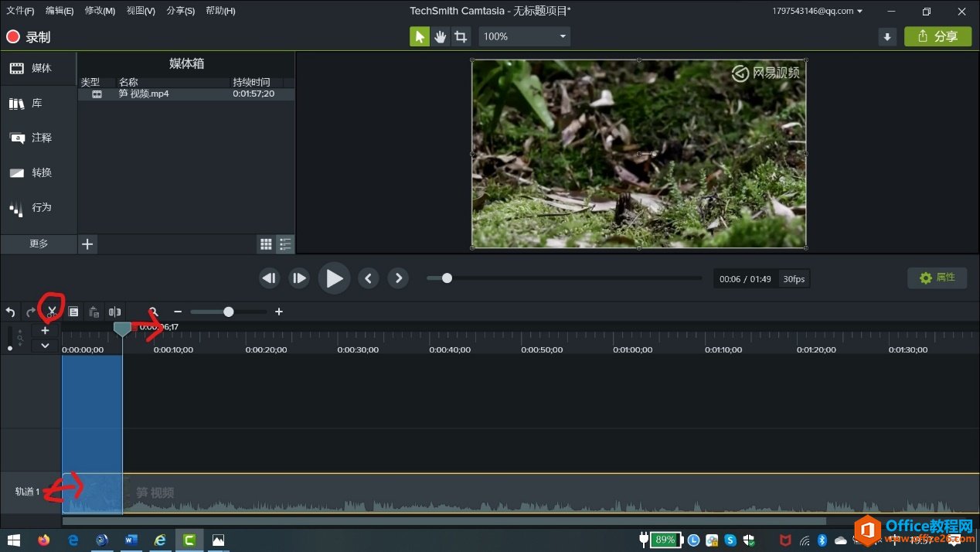Start recording with 录制 button
This screenshot has width=980, height=552.
click(x=29, y=36)
